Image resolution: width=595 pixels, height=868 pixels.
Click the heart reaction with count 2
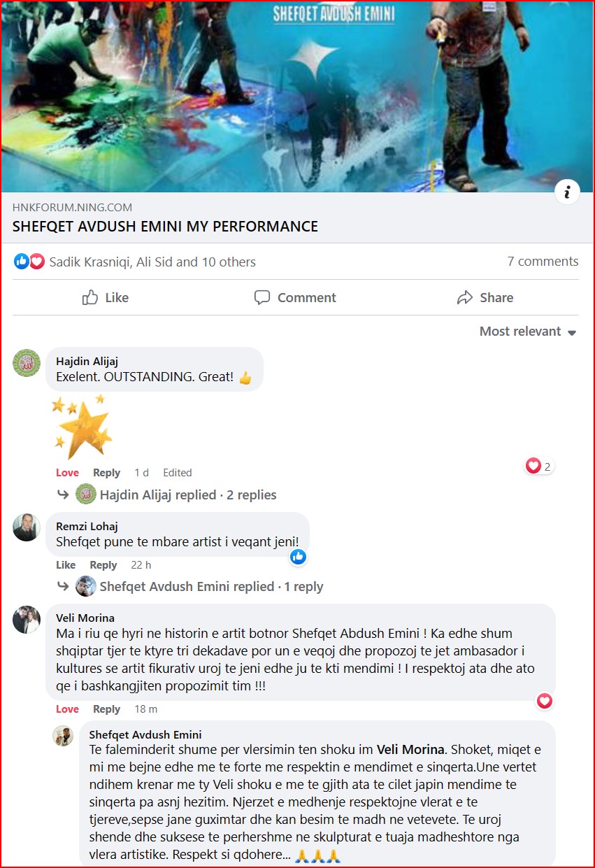click(539, 466)
